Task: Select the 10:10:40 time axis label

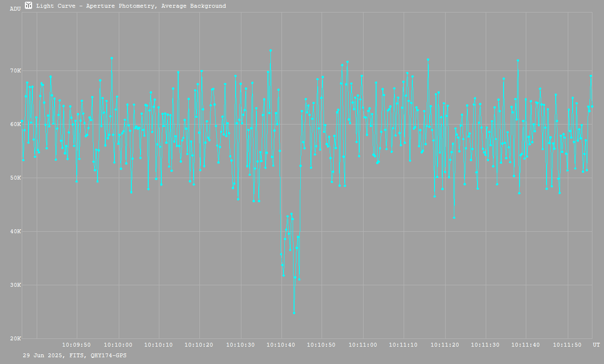Action: point(281,345)
